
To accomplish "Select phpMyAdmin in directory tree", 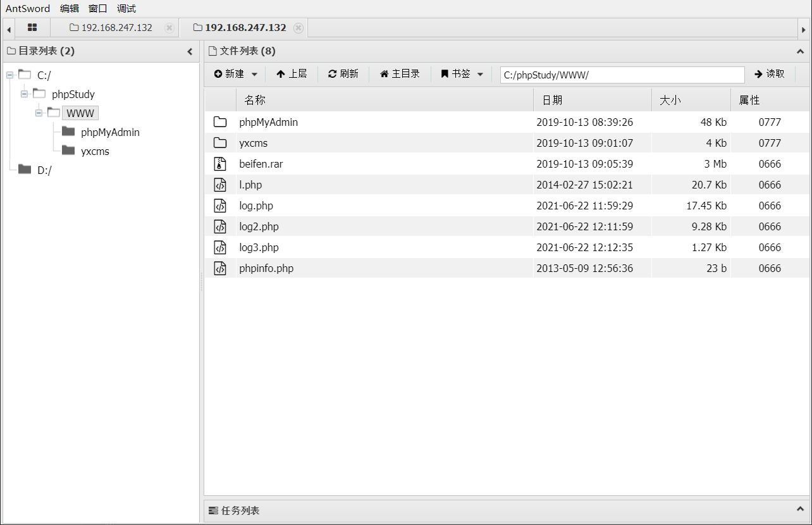I will (x=110, y=132).
